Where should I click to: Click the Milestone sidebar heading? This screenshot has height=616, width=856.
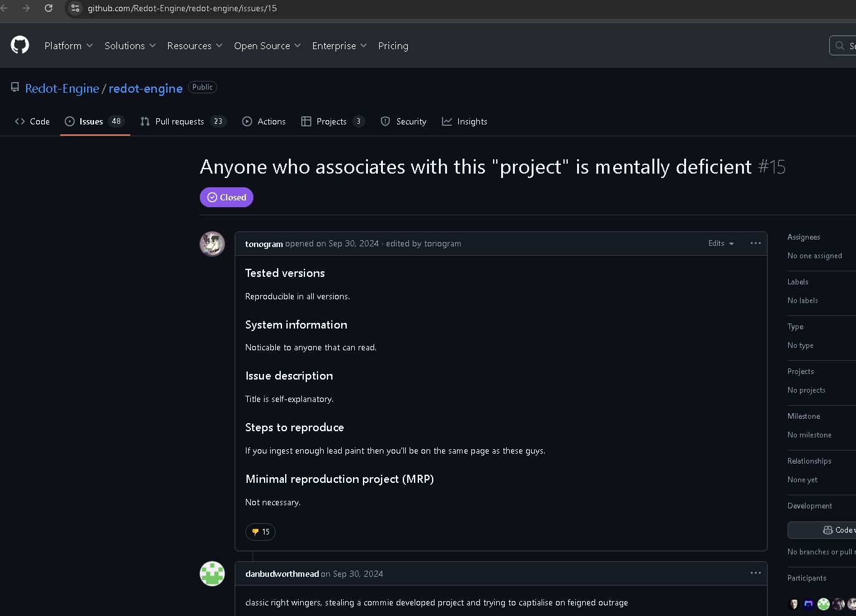click(804, 416)
